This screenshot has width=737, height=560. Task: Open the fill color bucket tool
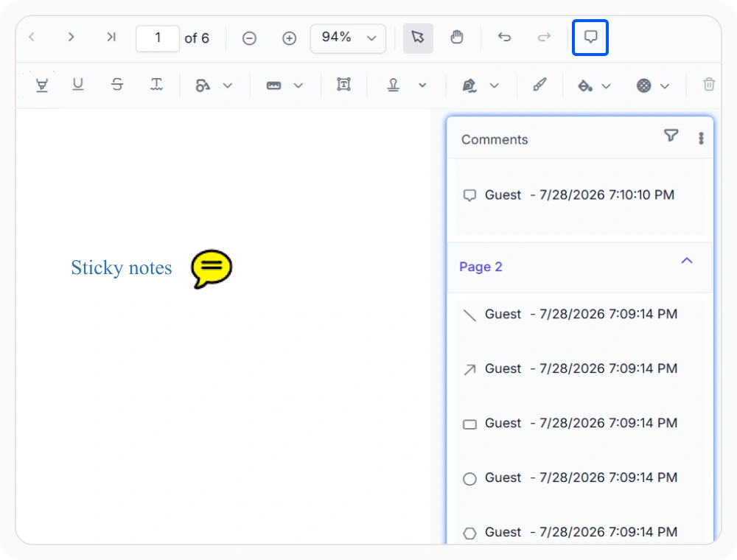click(x=585, y=86)
